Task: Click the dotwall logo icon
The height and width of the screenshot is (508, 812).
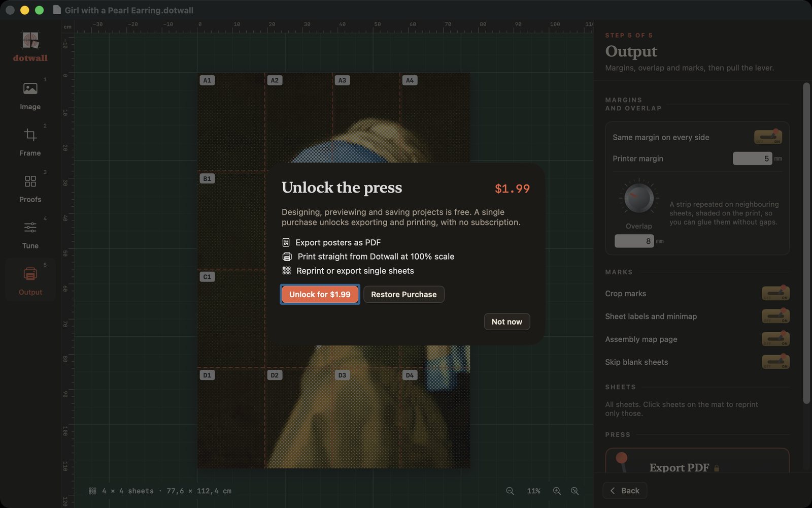Action: click(x=30, y=41)
